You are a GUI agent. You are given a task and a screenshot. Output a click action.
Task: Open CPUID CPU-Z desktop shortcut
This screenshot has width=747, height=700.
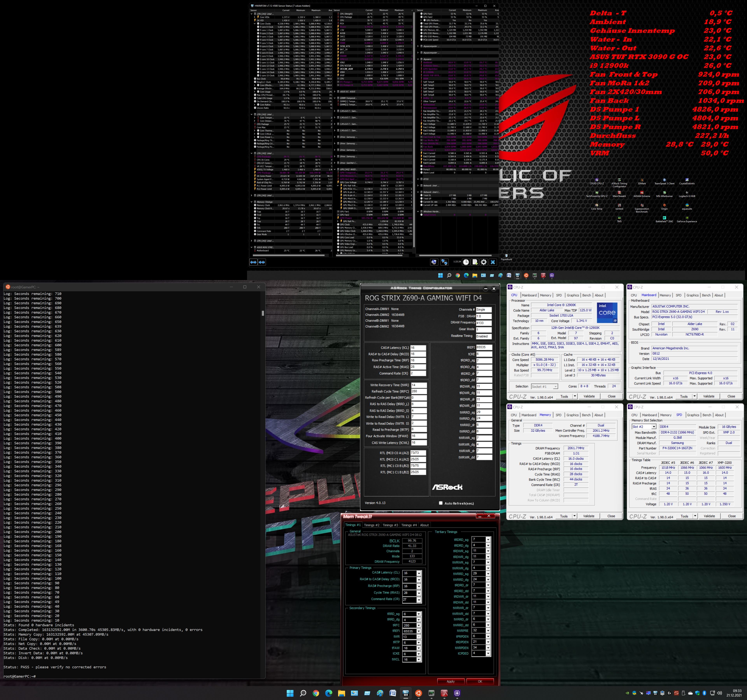[597, 181]
